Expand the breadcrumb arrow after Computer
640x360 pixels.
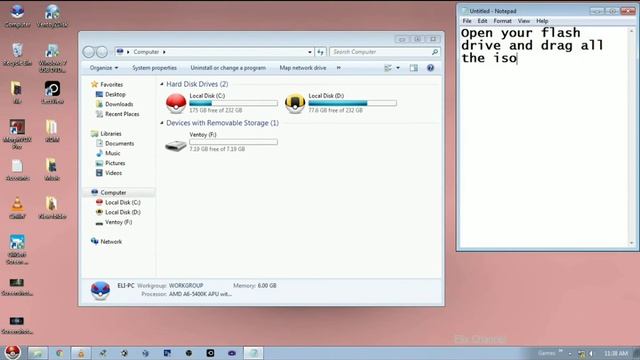click(164, 52)
